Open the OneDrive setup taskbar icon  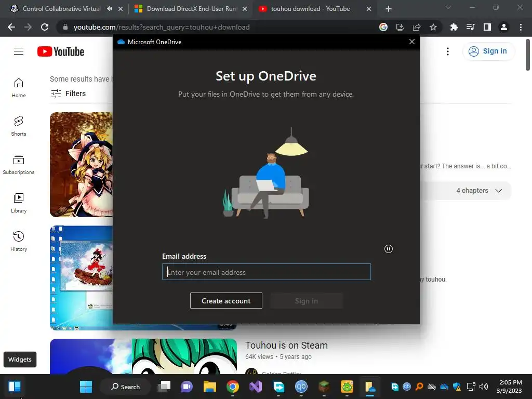click(370, 387)
